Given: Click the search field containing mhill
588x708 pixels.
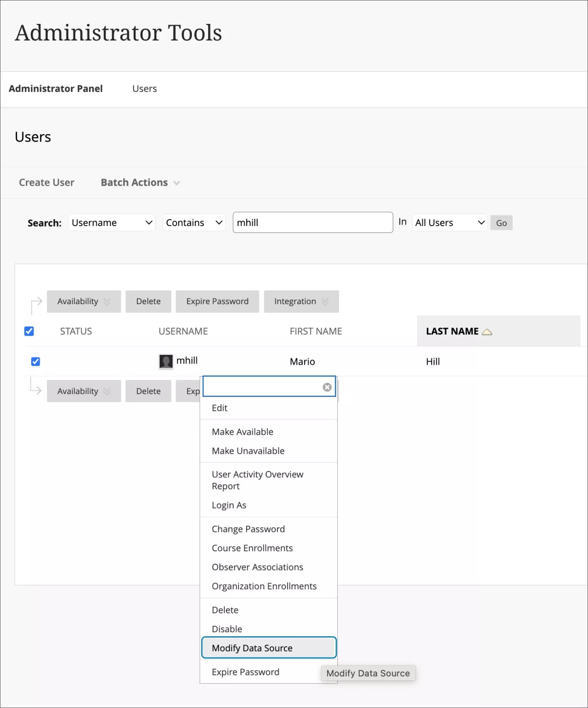Looking at the screenshot, I should coord(312,222).
